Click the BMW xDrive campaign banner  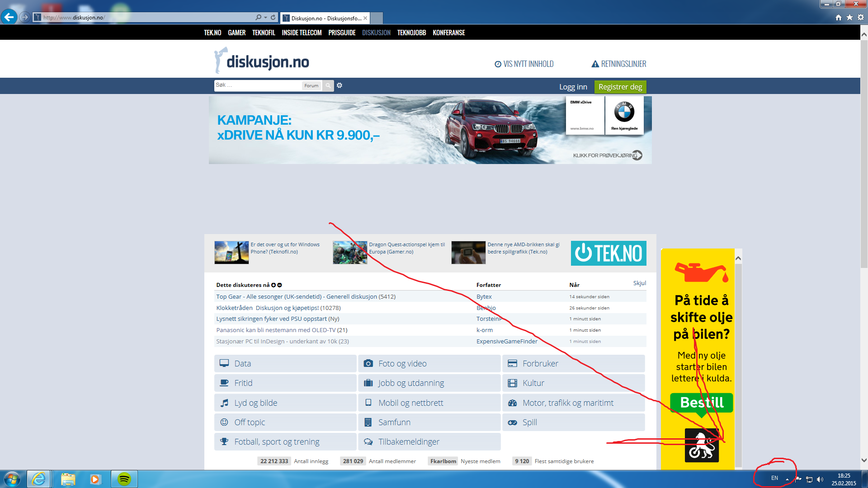[430, 130]
